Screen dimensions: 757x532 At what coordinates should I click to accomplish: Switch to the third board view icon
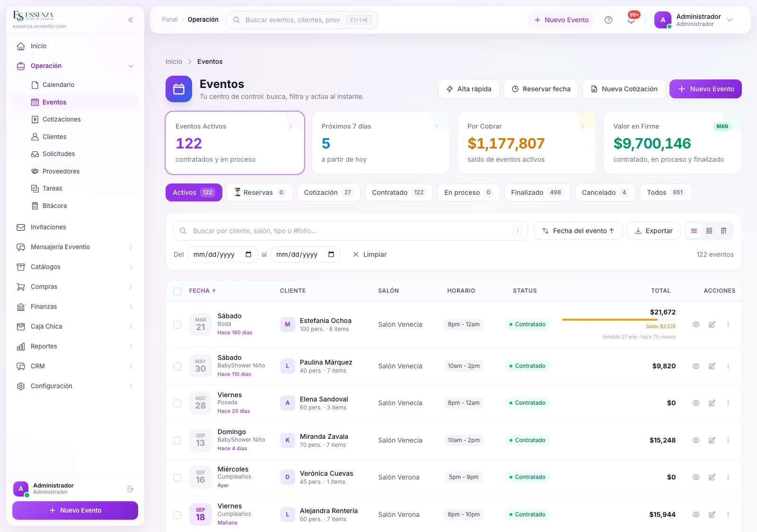click(723, 231)
